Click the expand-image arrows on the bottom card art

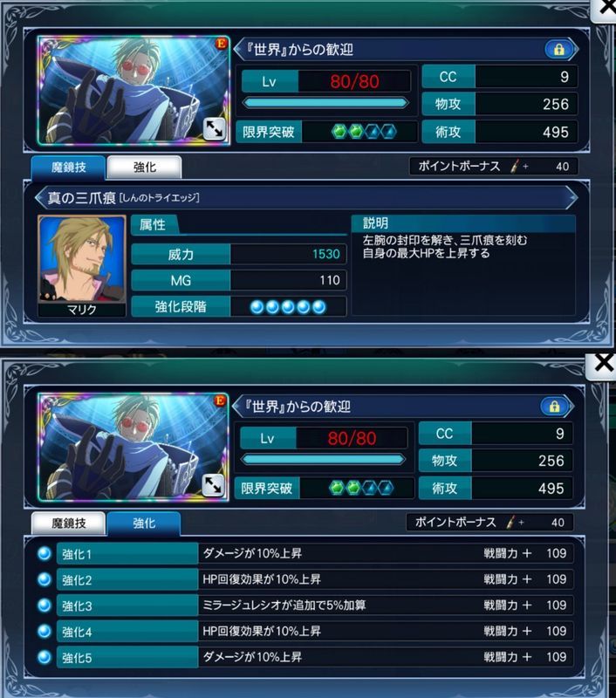(212, 485)
